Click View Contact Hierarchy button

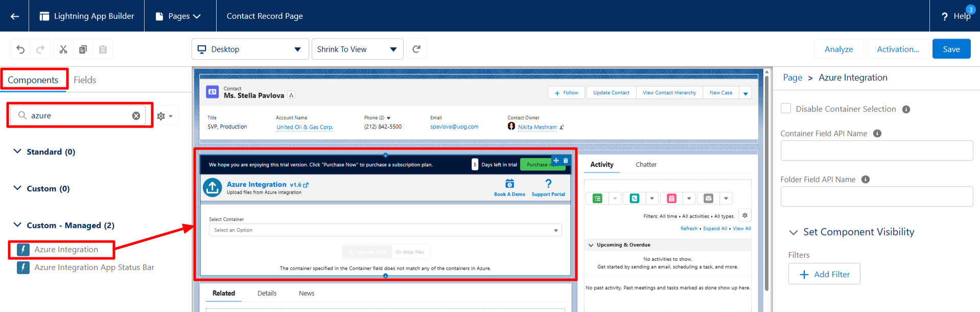click(x=669, y=93)
